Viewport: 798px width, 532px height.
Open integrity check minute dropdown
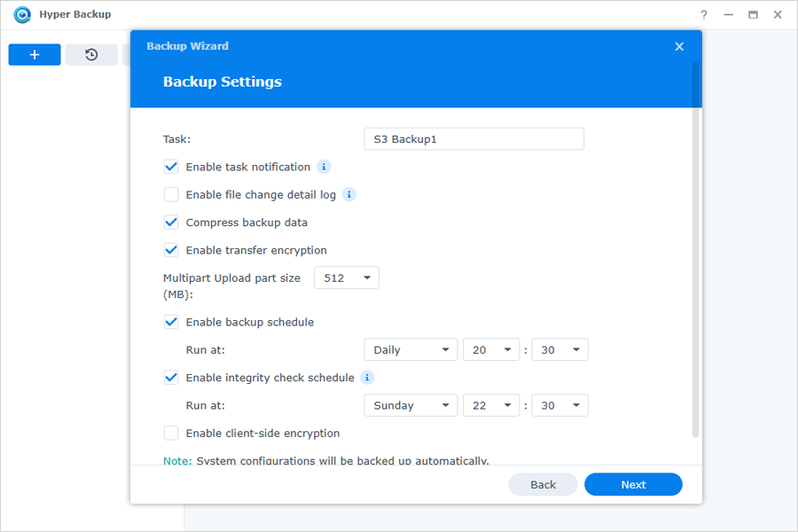coord(559,405)
